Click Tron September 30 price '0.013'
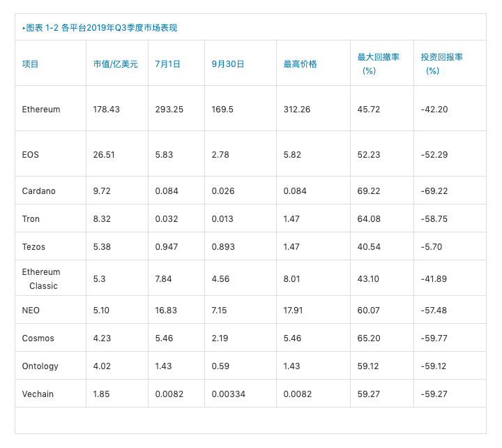The height and width of the screenshot is (448, 502). click(222, 219)
